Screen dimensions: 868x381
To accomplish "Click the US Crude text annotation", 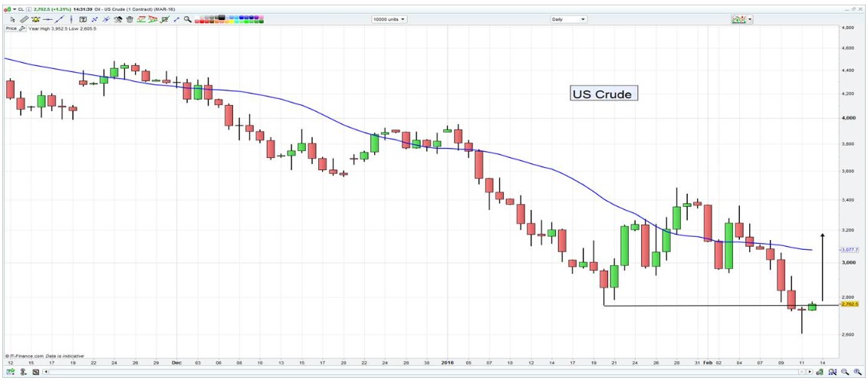I will click(x=604, y=94).
